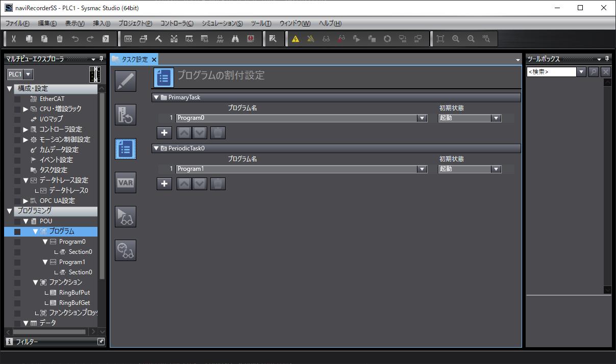616x364 pixels.
Task: Toggle the pin on Multiview Explorer panel
Action: (x=101, y=59)
